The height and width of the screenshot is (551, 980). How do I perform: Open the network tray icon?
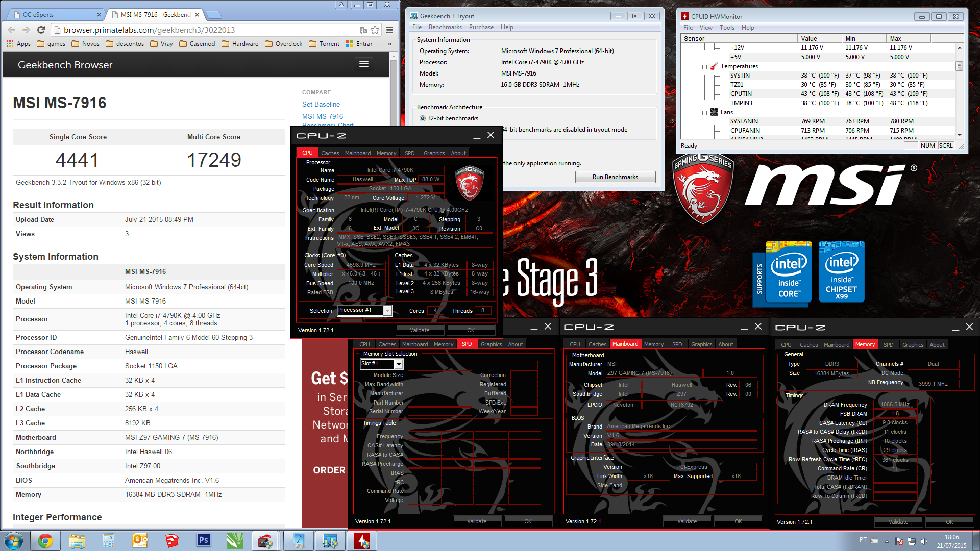[912, 541]
